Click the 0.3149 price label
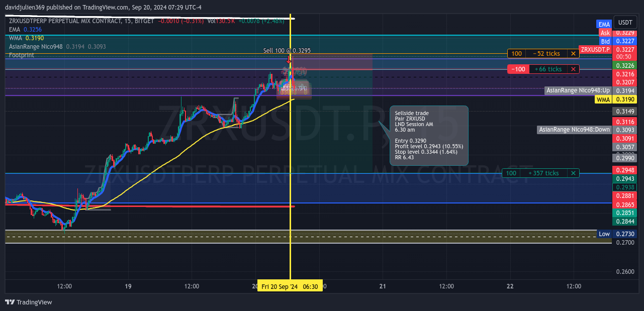 click(x=625, y=112)
